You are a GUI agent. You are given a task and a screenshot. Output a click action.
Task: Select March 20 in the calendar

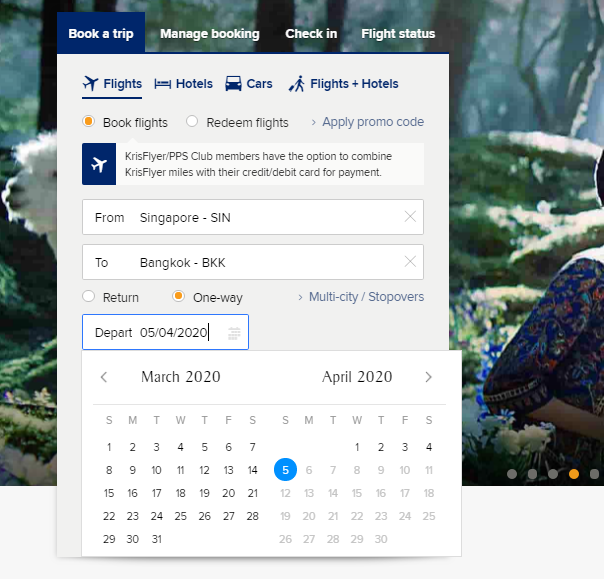(228, 493)
